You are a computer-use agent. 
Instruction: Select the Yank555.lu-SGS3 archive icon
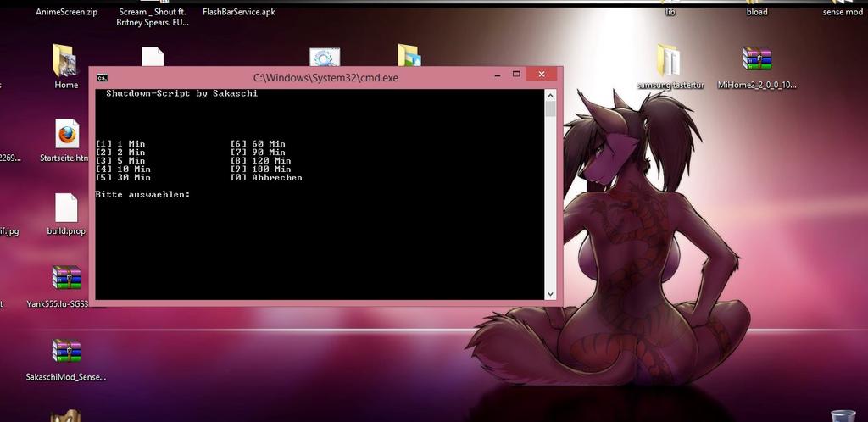click(x=66, y=280)
